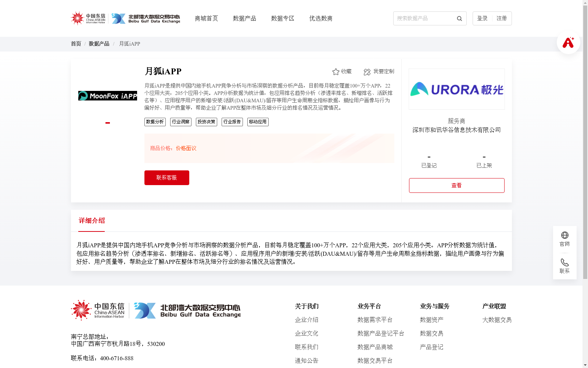
Task: Open footer link 企业介绍
Action: point(306,320)
